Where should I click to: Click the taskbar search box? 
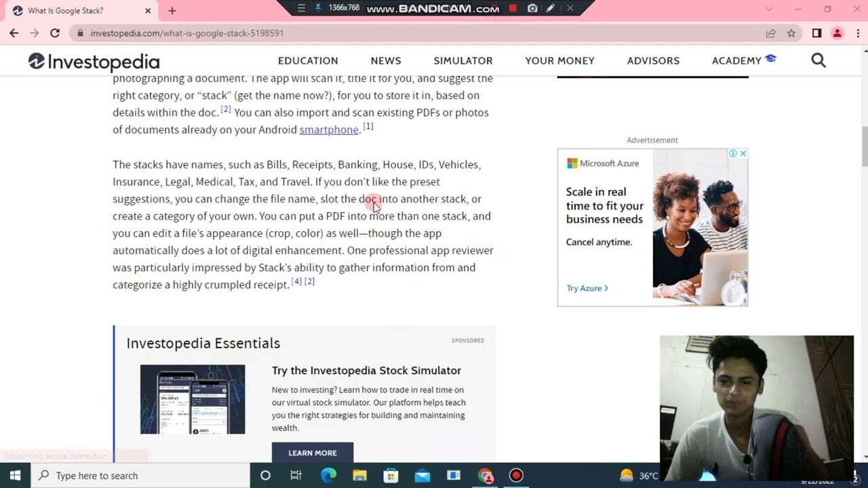point(140,475)
